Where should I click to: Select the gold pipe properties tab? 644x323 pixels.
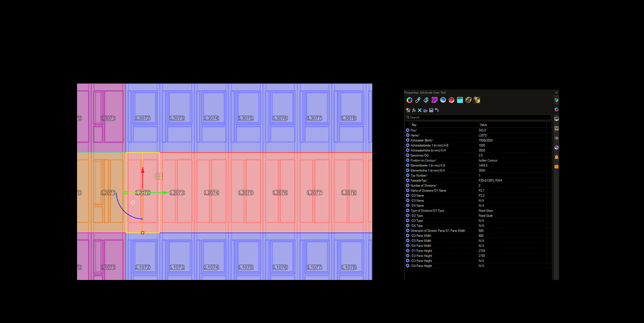pos(468,100)
